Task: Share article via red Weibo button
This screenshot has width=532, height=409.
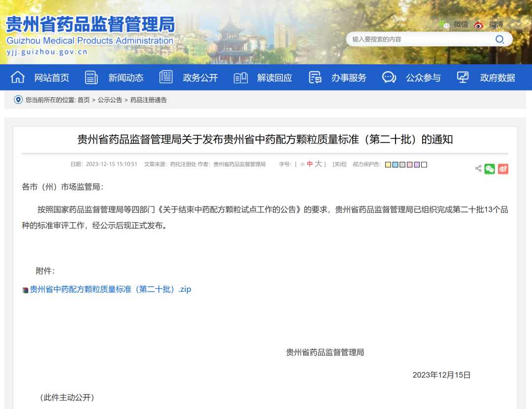Action: click(503, 169)
